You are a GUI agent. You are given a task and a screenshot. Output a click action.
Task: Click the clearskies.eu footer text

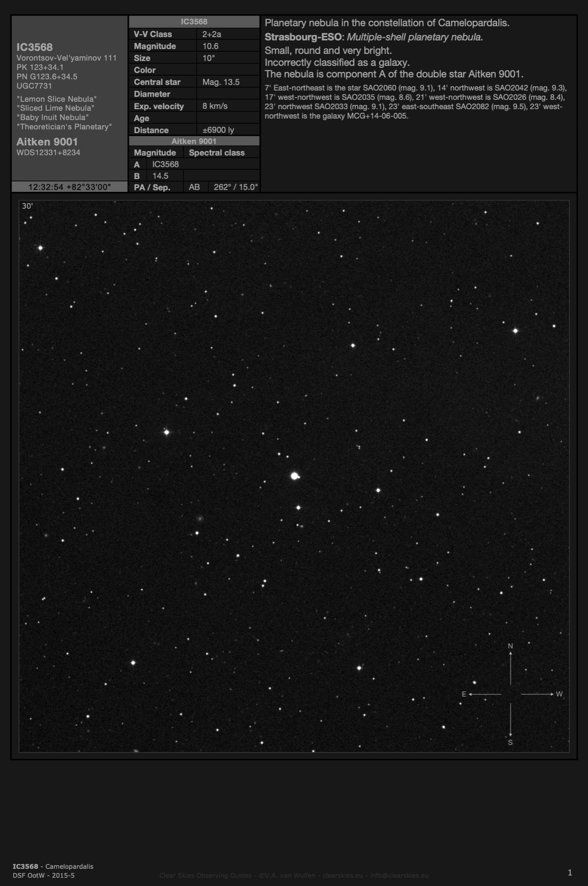pyautogui.click(x=343, y=875)
